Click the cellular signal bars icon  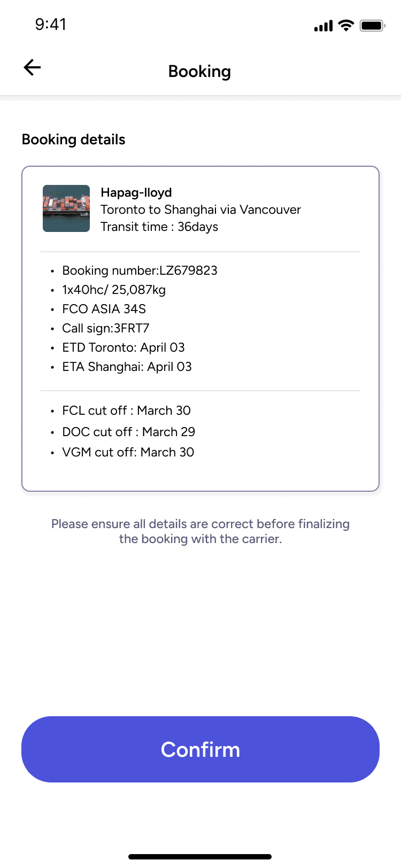point(323,26)
